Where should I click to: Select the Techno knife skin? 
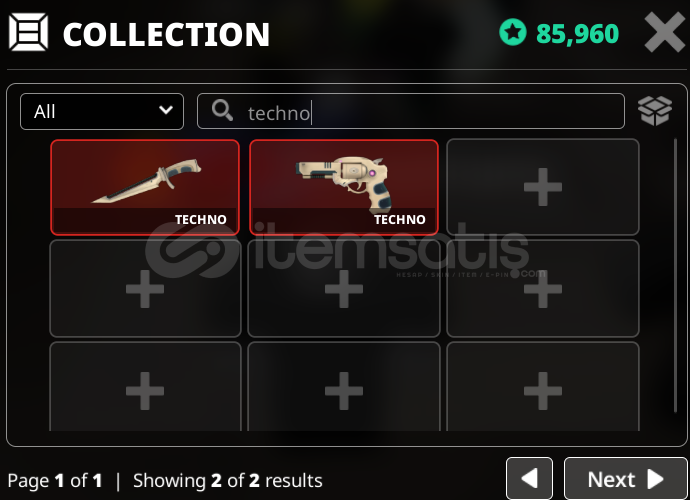tap(145, 187)
